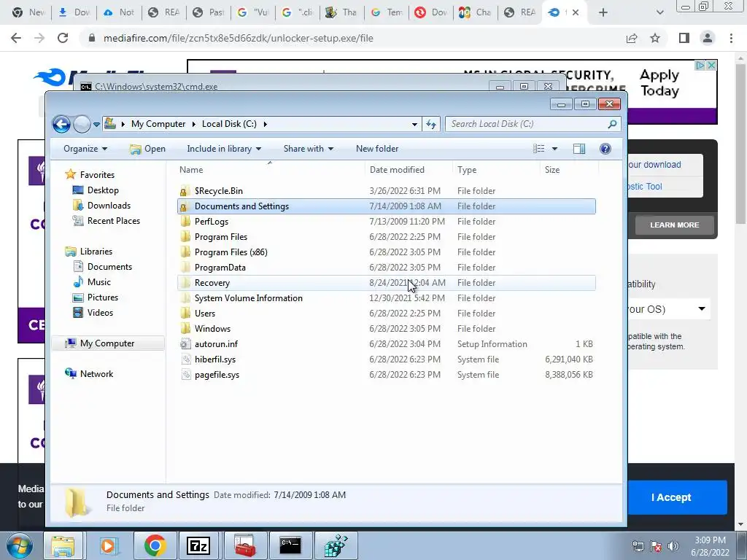Expand the arrow after Local Disk (C:) breadcrumb
The width and height of the screenshot is (747, 560).
coord(266,124)
